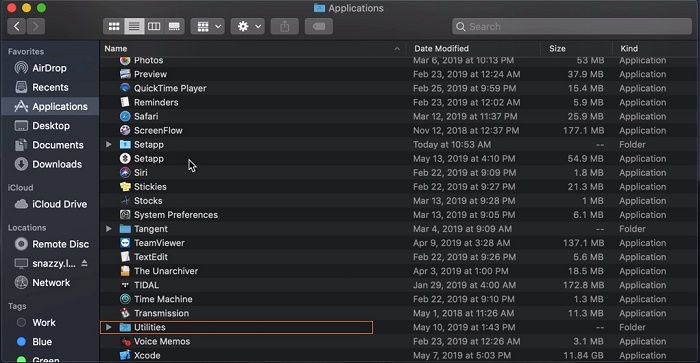Go forward with the forward arrow button
The height and width of the screenshot is (363, 700).
coord(36,26)
